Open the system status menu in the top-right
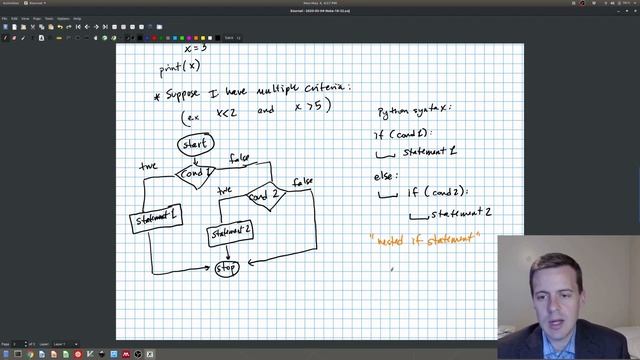 (620, 3)
